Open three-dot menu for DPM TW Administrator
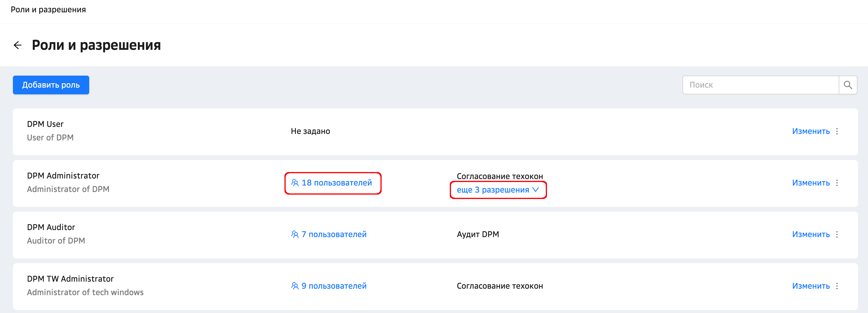 [837, 286]
